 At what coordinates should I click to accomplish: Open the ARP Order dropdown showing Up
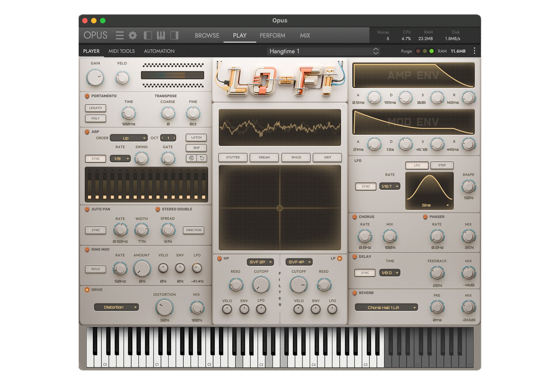click(128, 138)
